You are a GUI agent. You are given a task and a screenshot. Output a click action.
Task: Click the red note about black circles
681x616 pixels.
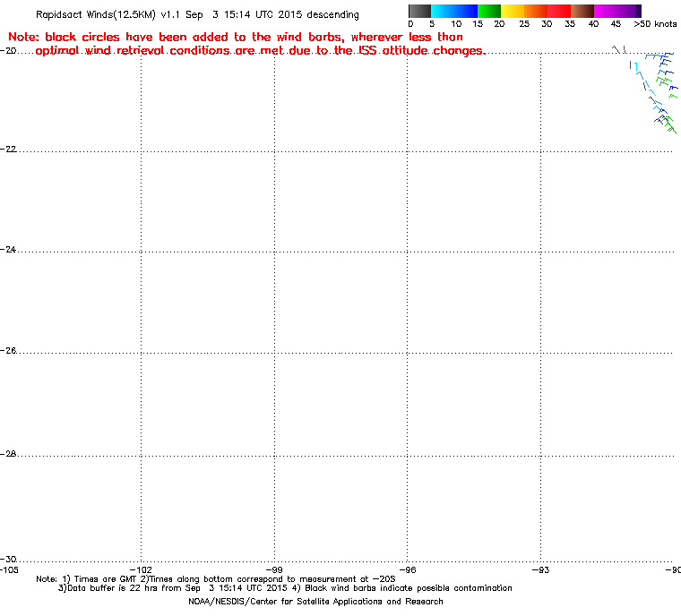246,44
